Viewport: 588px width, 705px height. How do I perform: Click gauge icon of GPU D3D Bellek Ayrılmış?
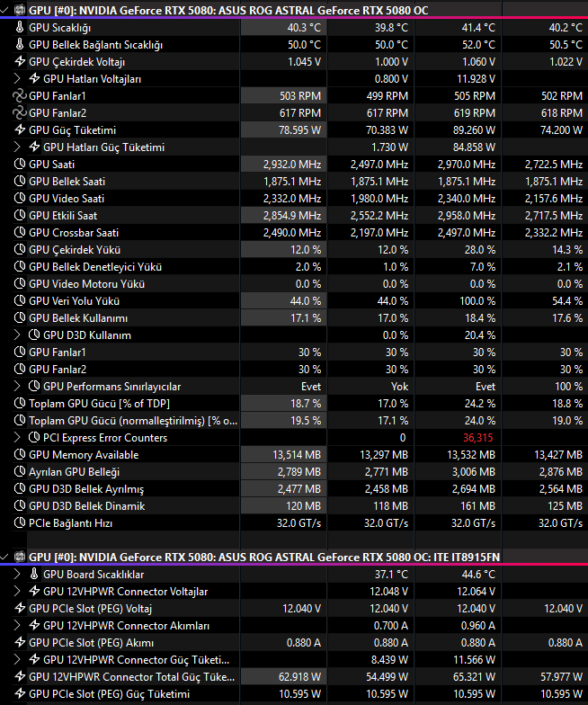(x=20, y=489)
